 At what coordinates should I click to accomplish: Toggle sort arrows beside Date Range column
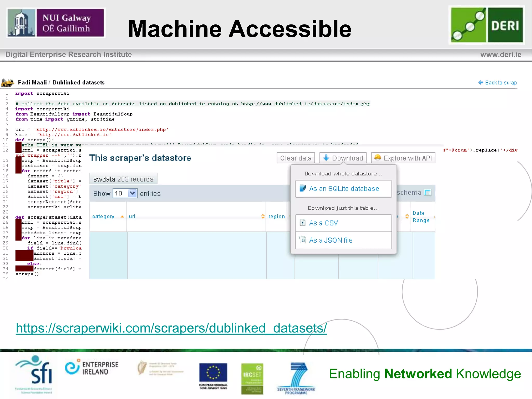click(407, 216)
